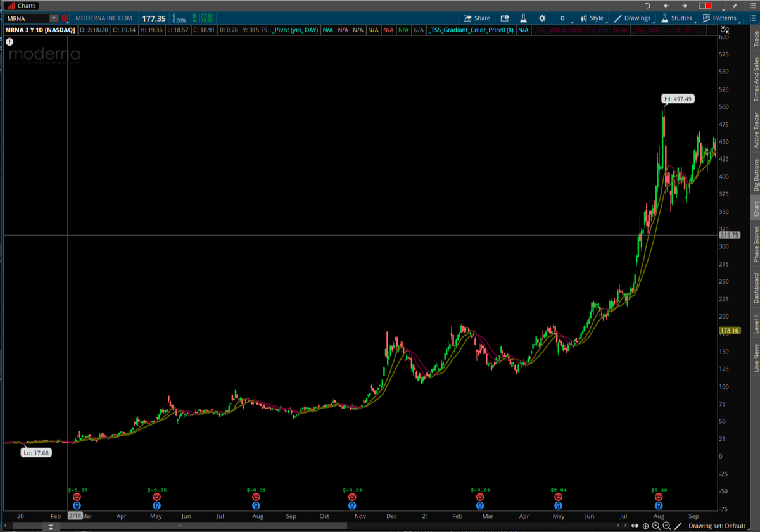The width and height of the screenshot is (760, 532).
Task: Click the Lo: 17.68 price bubble
Action: click(35, 453)
